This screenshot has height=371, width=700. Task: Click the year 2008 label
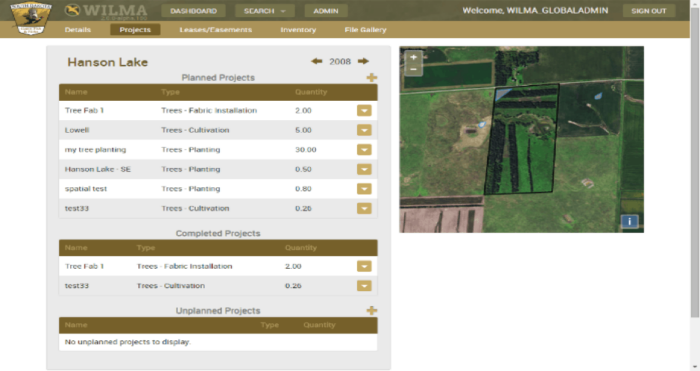340,62
